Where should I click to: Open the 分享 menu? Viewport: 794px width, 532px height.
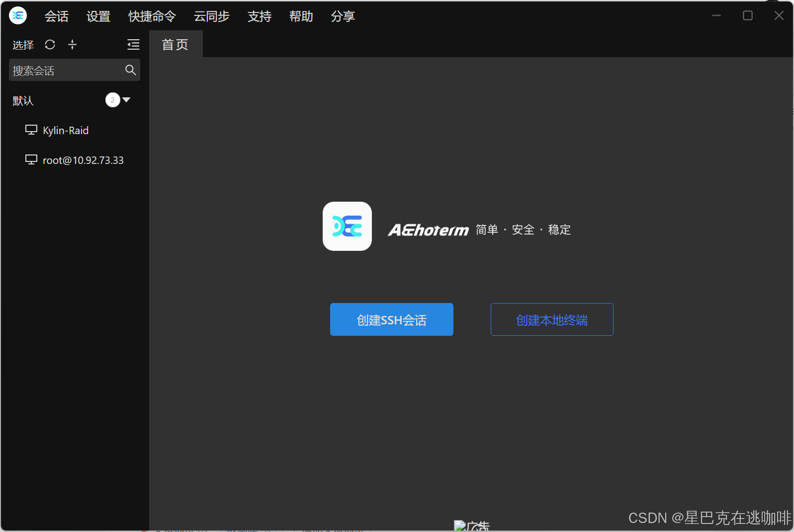(x=343, y=16)
